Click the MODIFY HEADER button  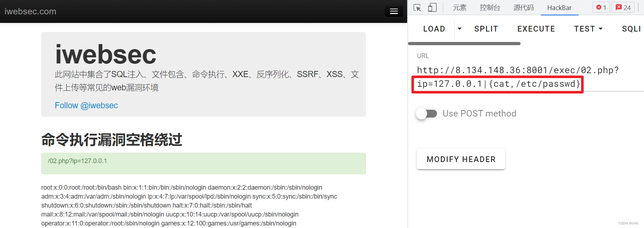461,159
